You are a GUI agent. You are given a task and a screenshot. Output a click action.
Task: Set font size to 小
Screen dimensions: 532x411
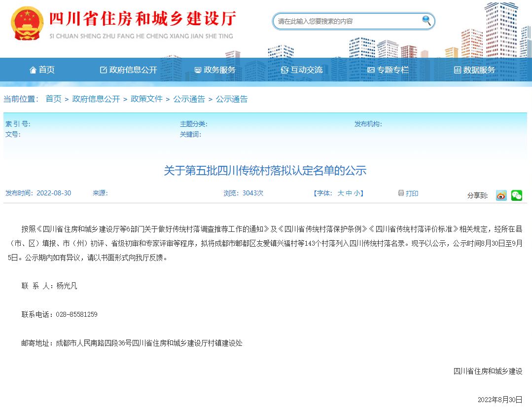click(x=356, y=193)
